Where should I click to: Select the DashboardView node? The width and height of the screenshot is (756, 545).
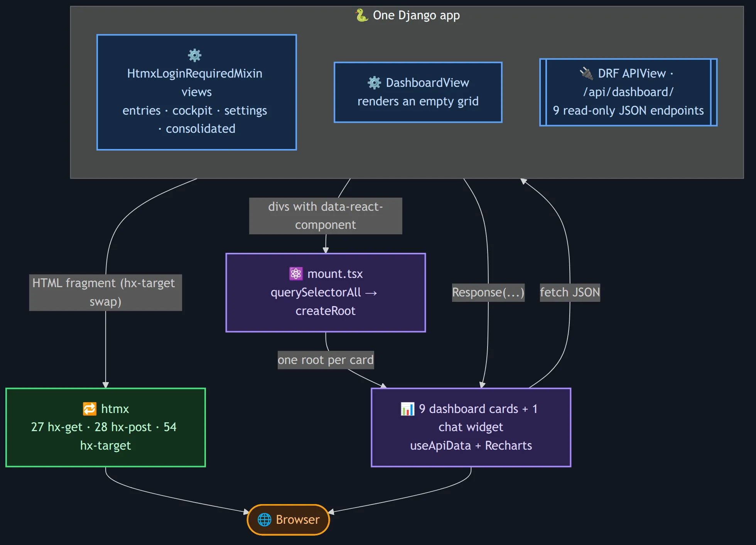(x=418, y=92)
